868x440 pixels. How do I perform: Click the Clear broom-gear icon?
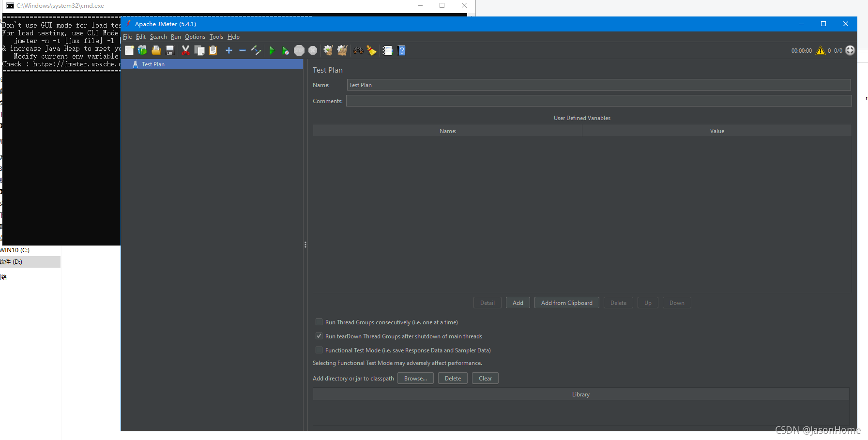pos(328,50)
